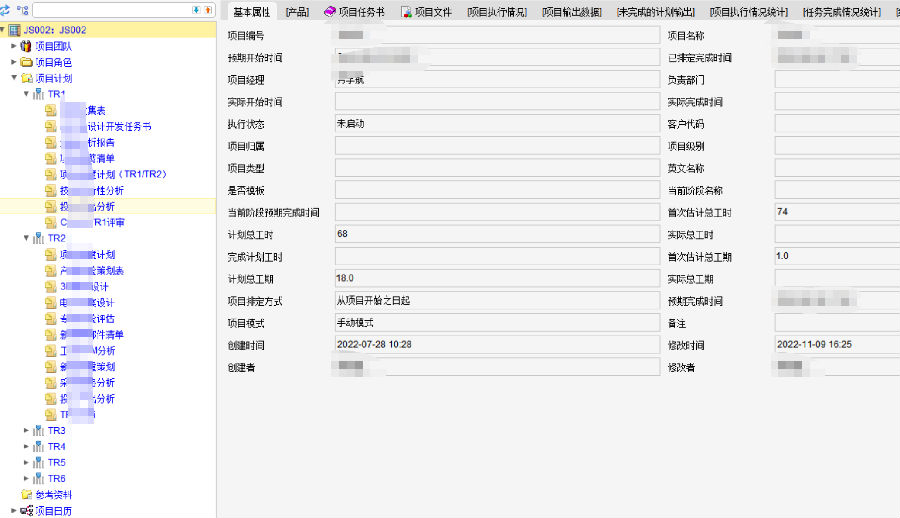The height and width of the screenshot is (518, 900).
Task: Click the TR4 stage chart icon
Action: coord(38,446)
